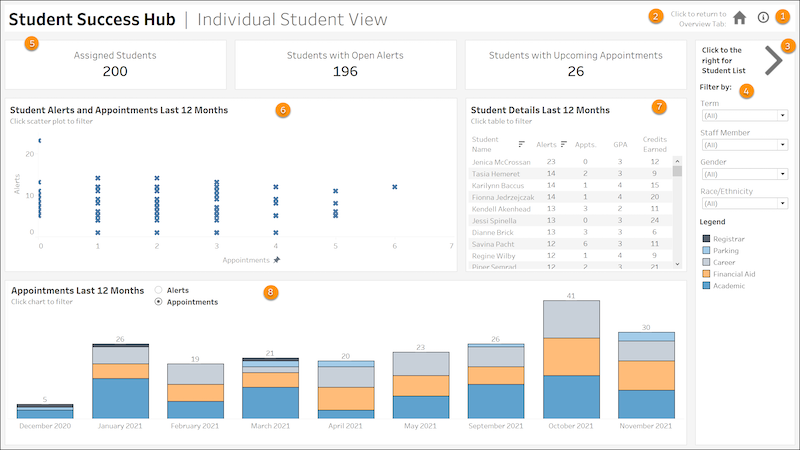Click the down arrow of student table scrollbar
This screenshot has width=800, height=450.
[x=678, y=264]
